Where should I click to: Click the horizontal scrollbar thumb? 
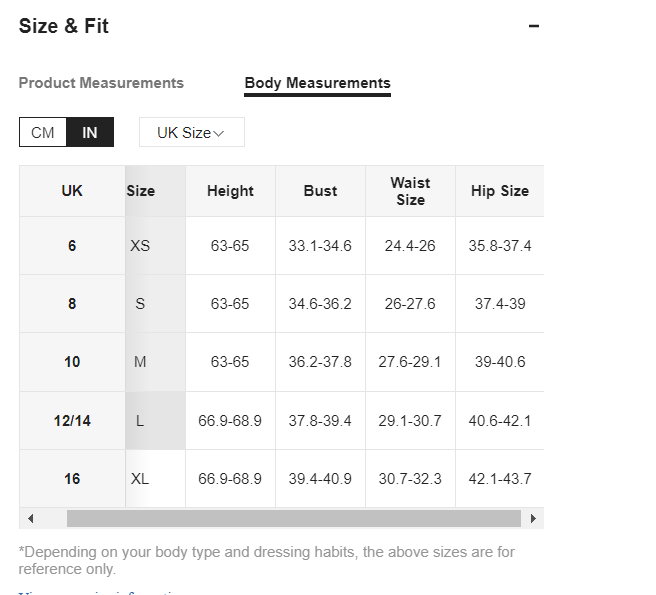click(294, 519)
